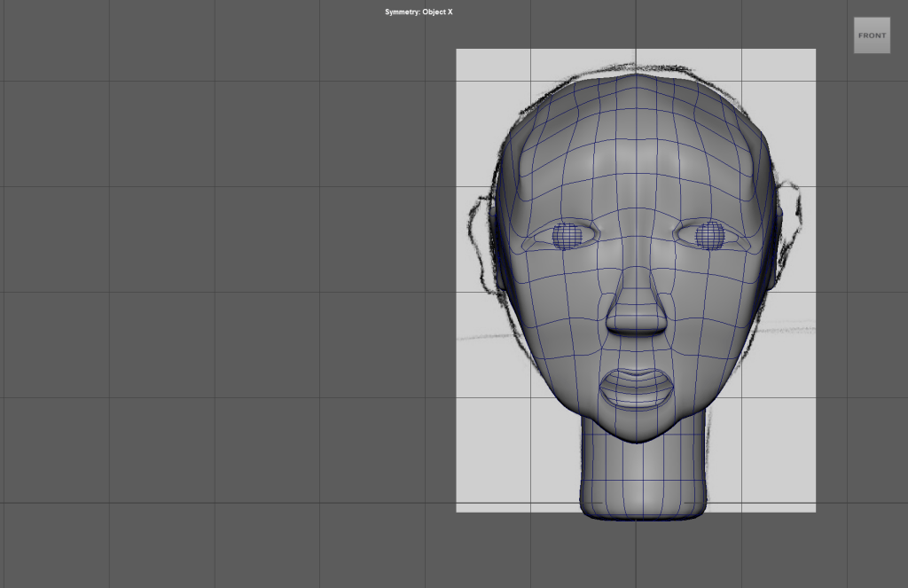Click the chin of the head model
Viewport: 908px width, 588px height.
636,430
